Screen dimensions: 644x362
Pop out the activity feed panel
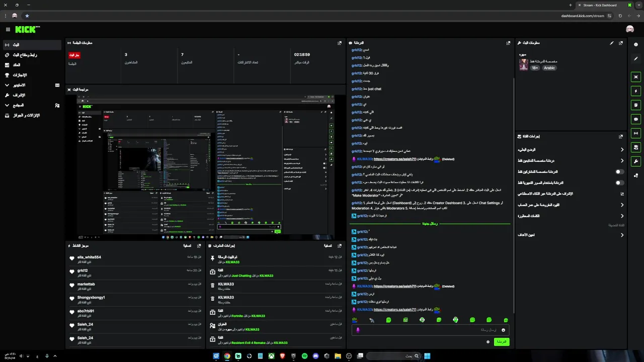[x=199, y=246]
